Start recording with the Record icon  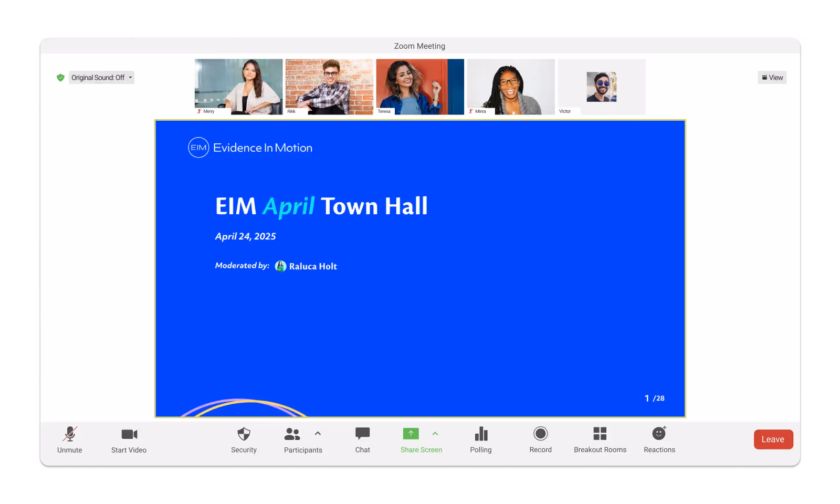[541, 434]
